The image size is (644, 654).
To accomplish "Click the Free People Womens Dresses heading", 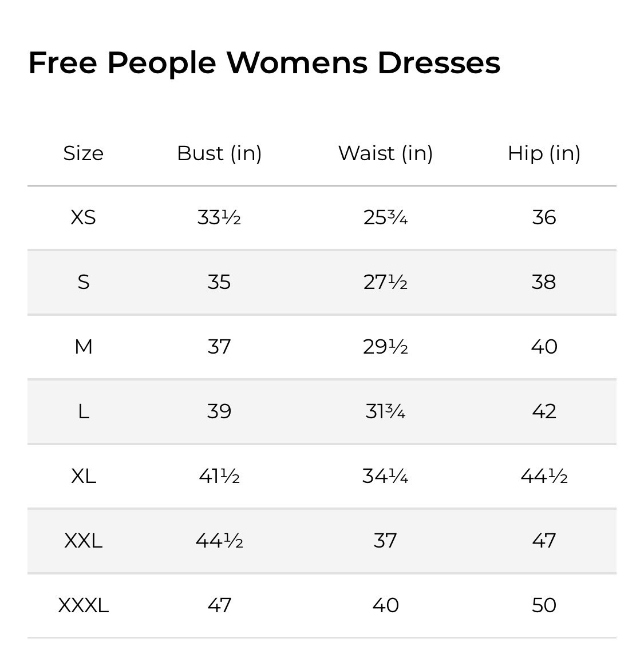I will pyautogui.click(x=264, y=64).
